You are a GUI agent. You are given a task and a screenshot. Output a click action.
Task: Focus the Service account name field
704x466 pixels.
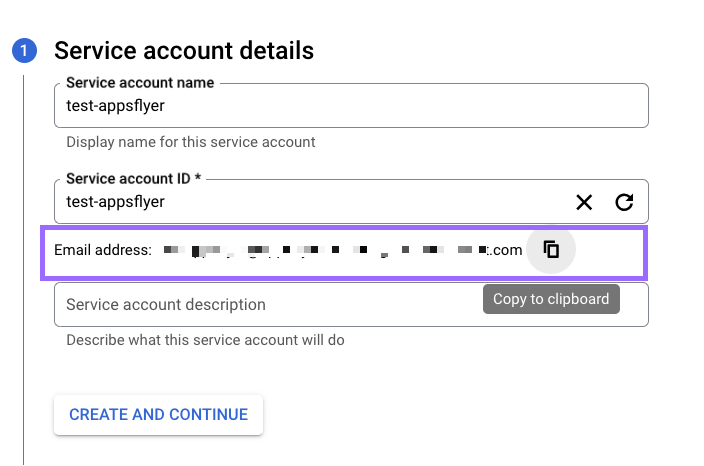click(x=350, y=106)
